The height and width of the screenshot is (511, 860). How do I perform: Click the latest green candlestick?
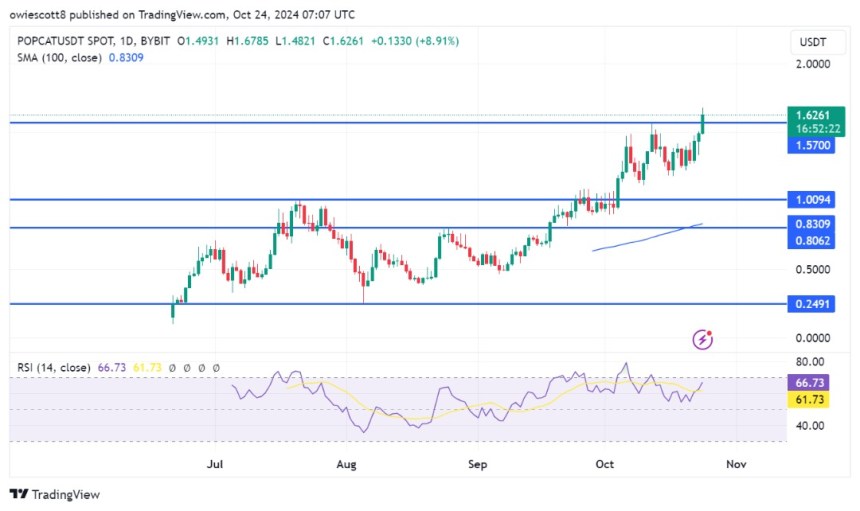tap(703, 122)
